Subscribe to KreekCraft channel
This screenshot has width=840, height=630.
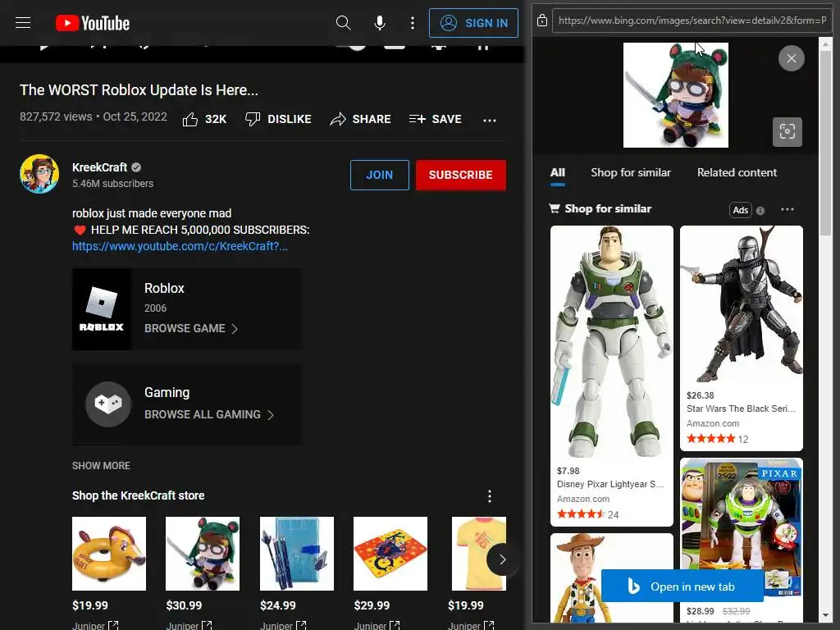coord(461,175)
